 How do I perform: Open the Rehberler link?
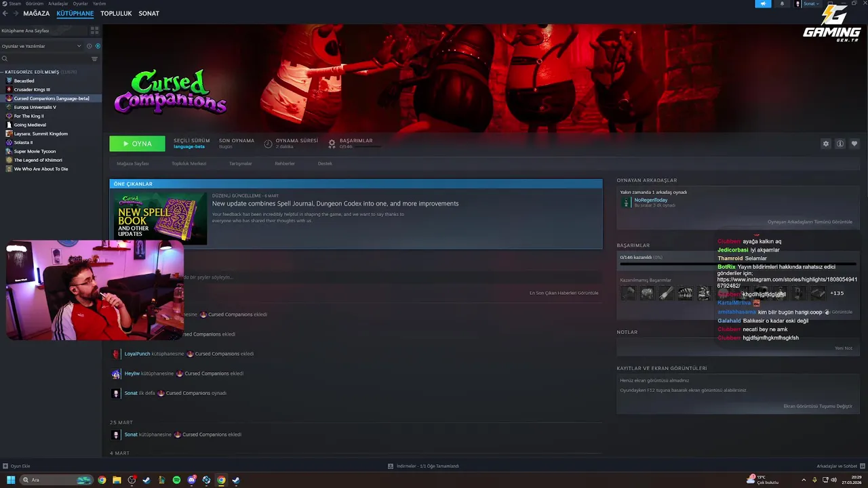click(x=285, y=163)
